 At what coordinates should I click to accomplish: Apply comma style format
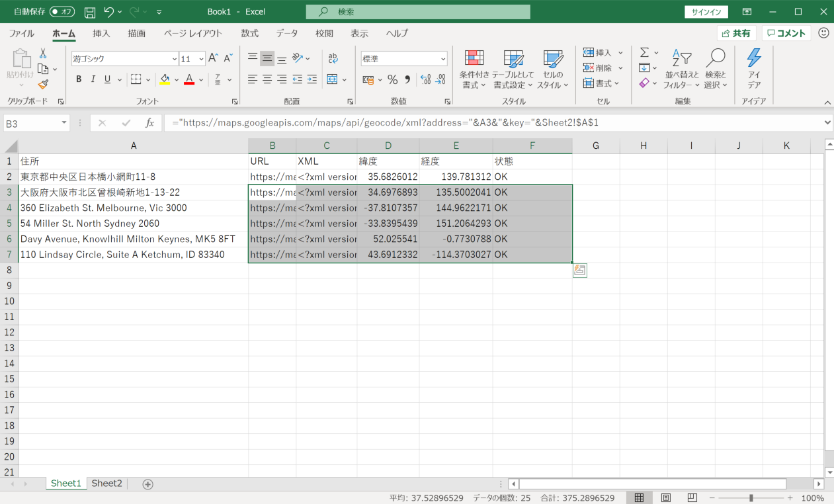pos(407,79)
